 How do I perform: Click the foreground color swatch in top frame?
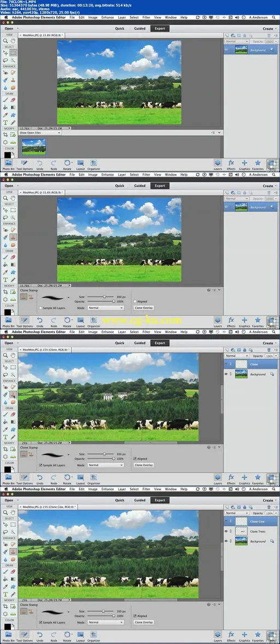[x=7, y=155]
